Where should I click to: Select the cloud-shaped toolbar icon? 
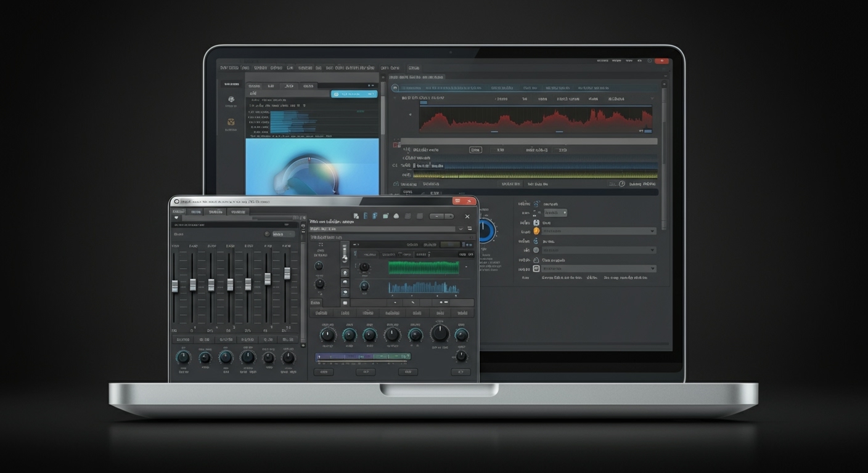(396, 216)
